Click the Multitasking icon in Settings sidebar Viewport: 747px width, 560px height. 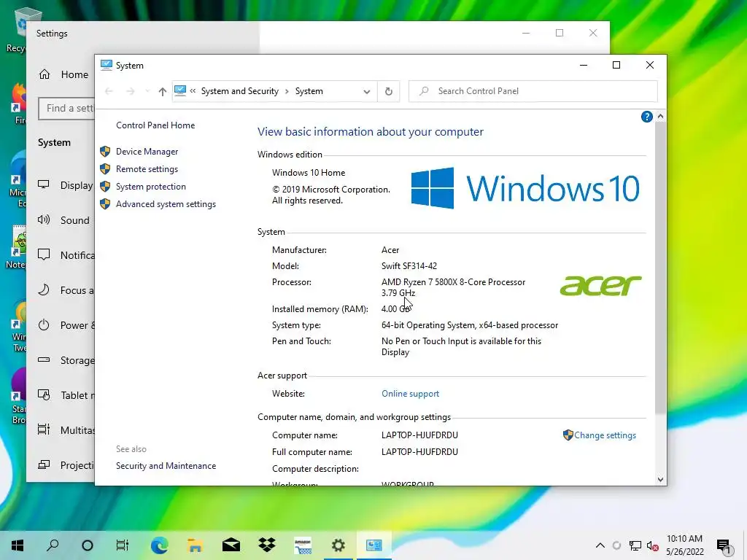[44, 429]
